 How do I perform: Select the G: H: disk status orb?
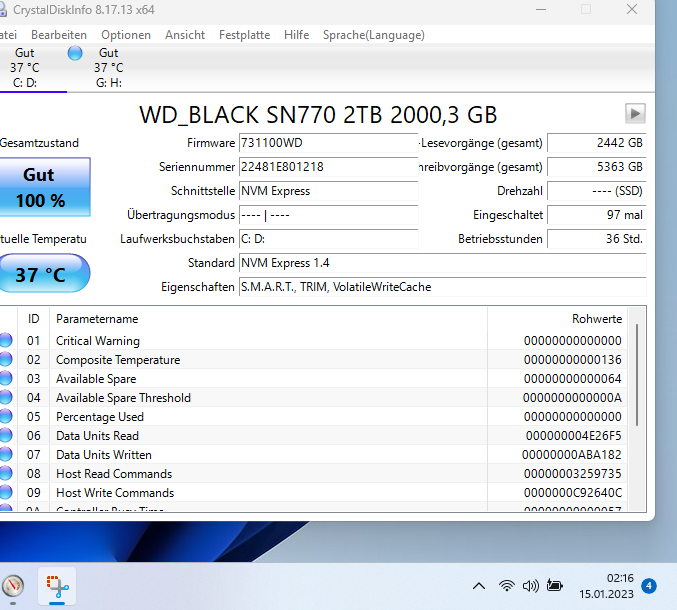(75, 53)
